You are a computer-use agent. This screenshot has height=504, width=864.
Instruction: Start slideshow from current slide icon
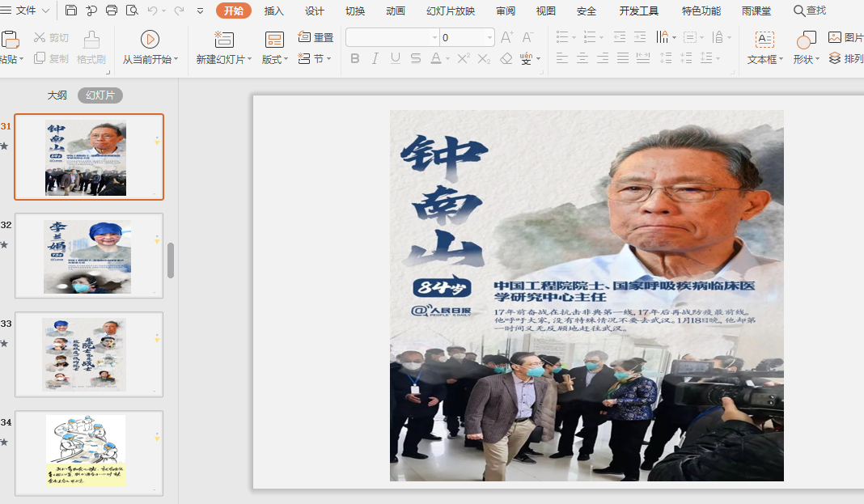pyautogui.click(x=150, y=39)
